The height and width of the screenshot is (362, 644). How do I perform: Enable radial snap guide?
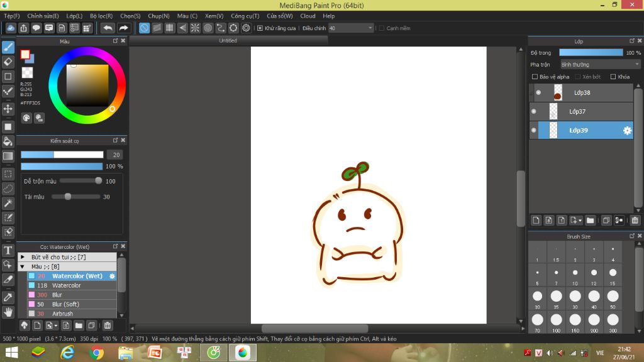click(195, 28)
